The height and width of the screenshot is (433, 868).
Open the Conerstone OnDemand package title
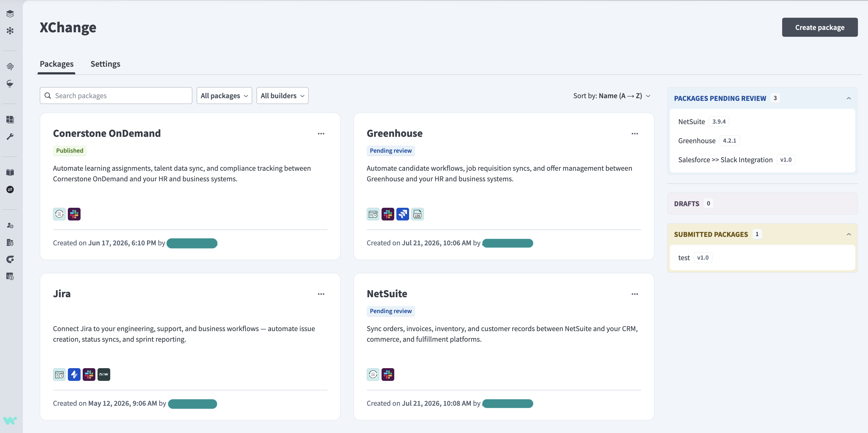pos(107,133)
